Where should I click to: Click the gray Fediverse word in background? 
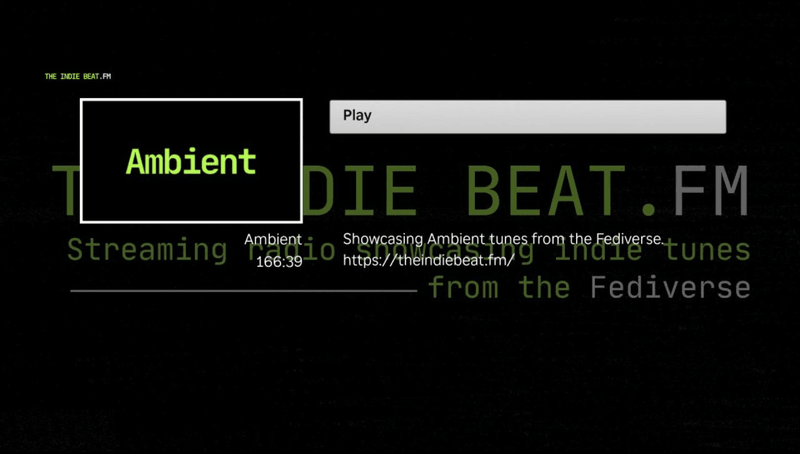tap(670, 287)
